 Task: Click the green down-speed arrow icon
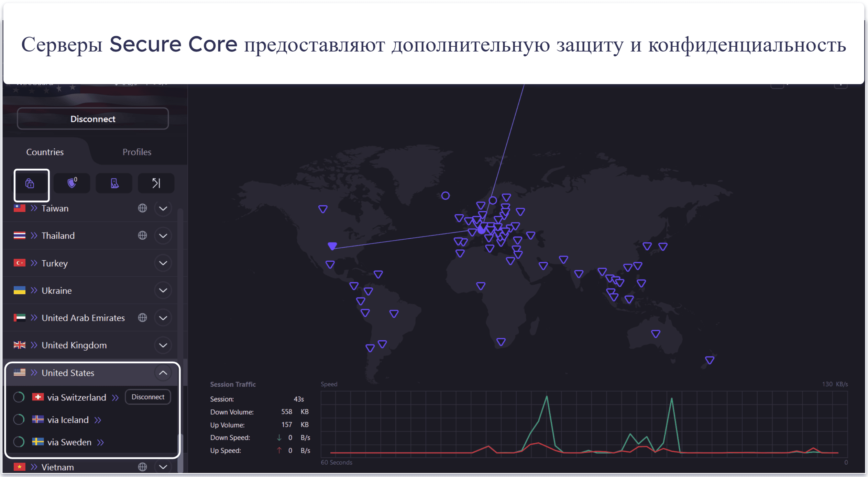click(279, 438)
